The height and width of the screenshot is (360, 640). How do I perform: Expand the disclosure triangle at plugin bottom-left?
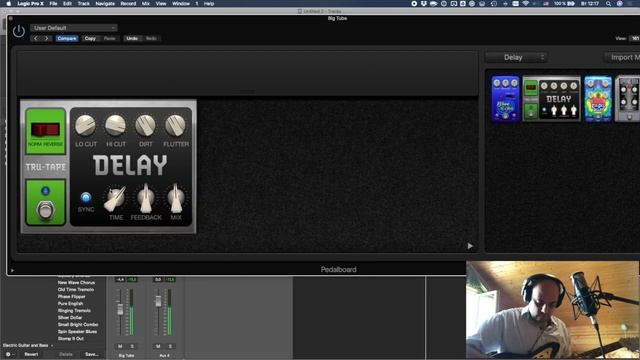(12, 270)
